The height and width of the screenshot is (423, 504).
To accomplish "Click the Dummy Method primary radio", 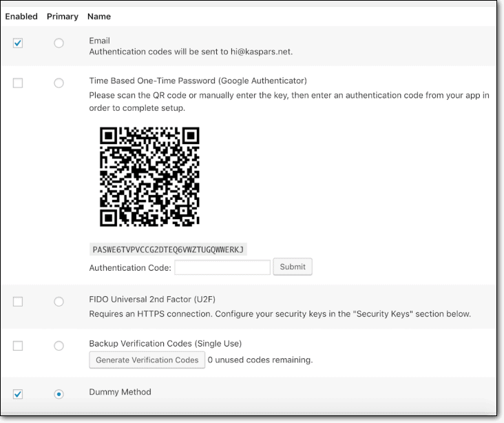I will point(59,394).
